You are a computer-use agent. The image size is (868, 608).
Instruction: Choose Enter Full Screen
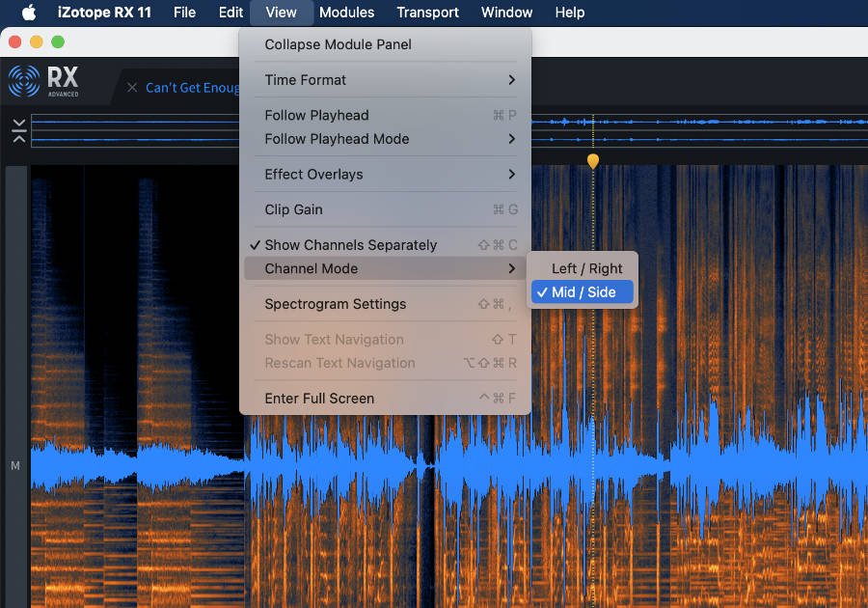pos(385,399)
